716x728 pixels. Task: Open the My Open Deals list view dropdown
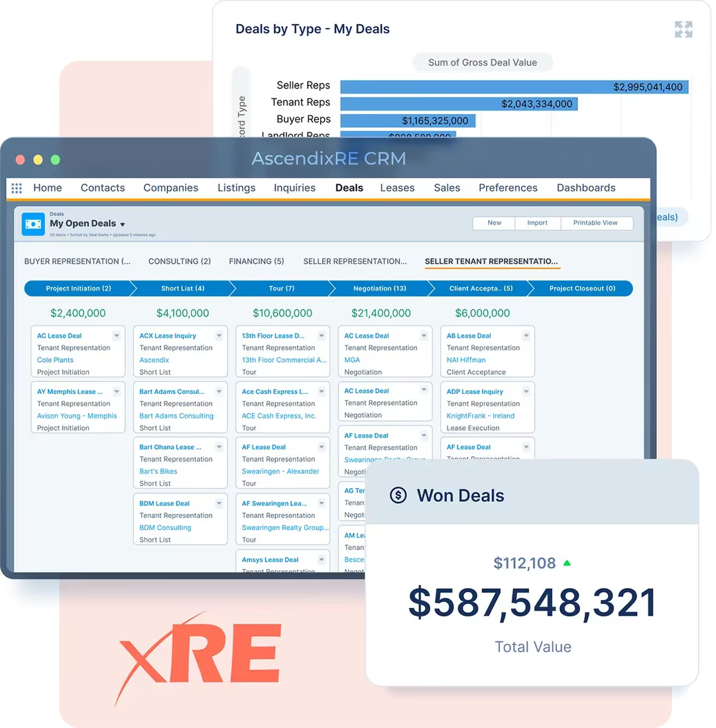(123, 225)
